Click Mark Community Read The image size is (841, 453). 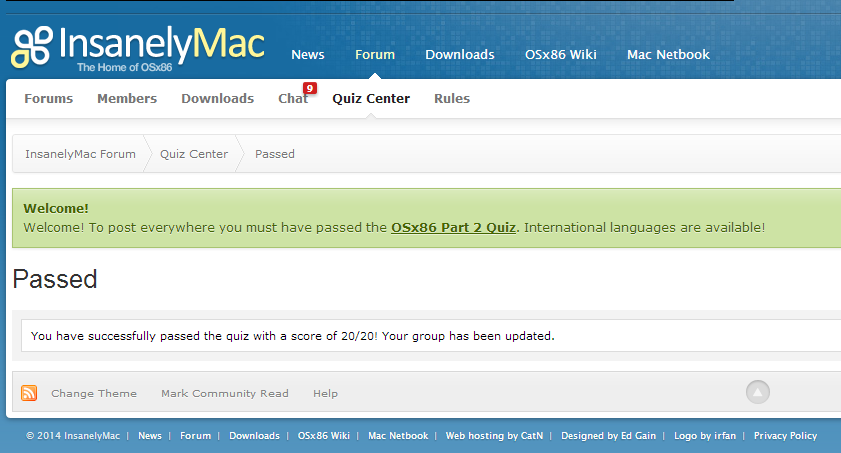225,393
